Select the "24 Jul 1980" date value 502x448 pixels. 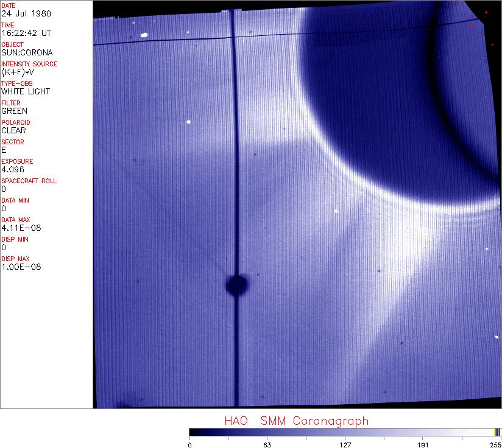(18, 13)
